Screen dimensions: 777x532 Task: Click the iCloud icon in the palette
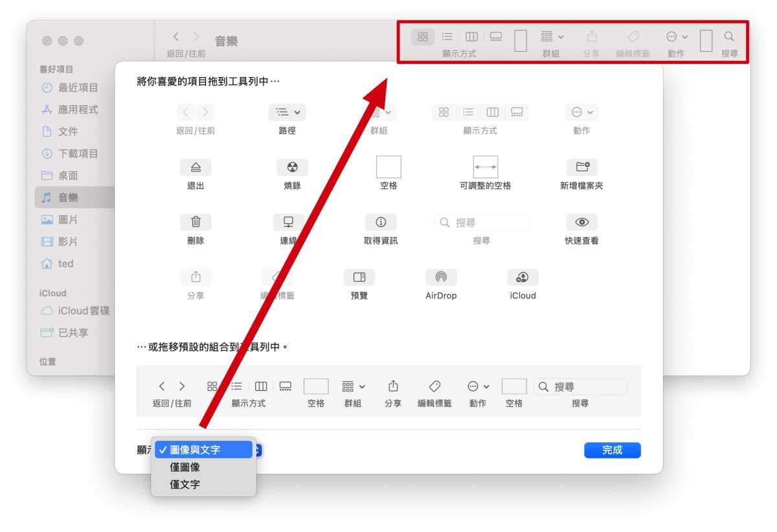(x=523, y=277)
